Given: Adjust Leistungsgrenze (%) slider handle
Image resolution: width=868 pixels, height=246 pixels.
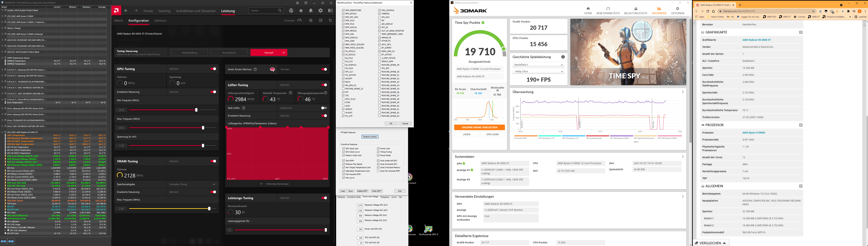Looking at the screenshot, I should [325, 230].
